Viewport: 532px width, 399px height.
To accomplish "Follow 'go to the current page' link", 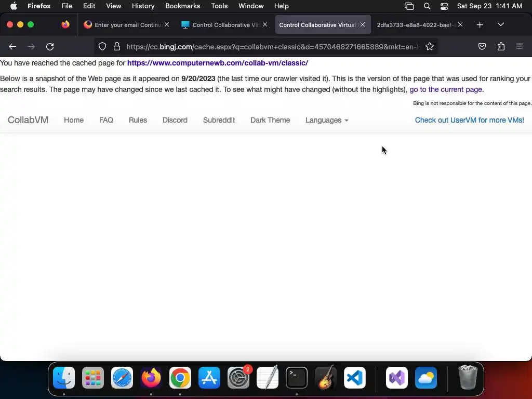I will [x=445, y=89].
